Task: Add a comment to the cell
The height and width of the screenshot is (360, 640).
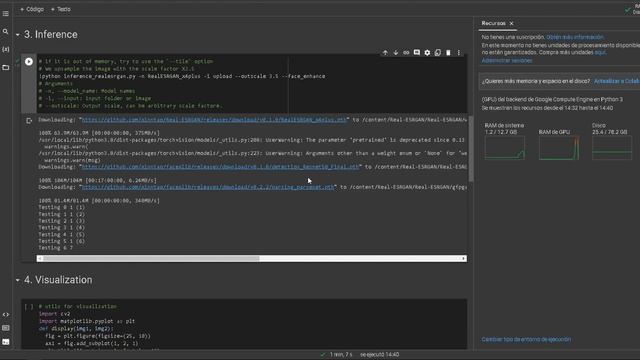Action: pos(417,53)
